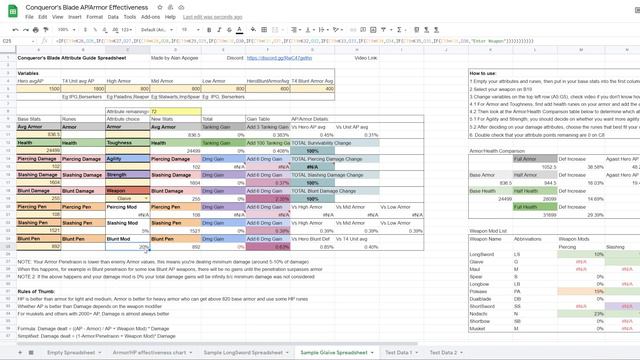Open the Insert menu
Screen dimensions: 640x360
(75, 17)
